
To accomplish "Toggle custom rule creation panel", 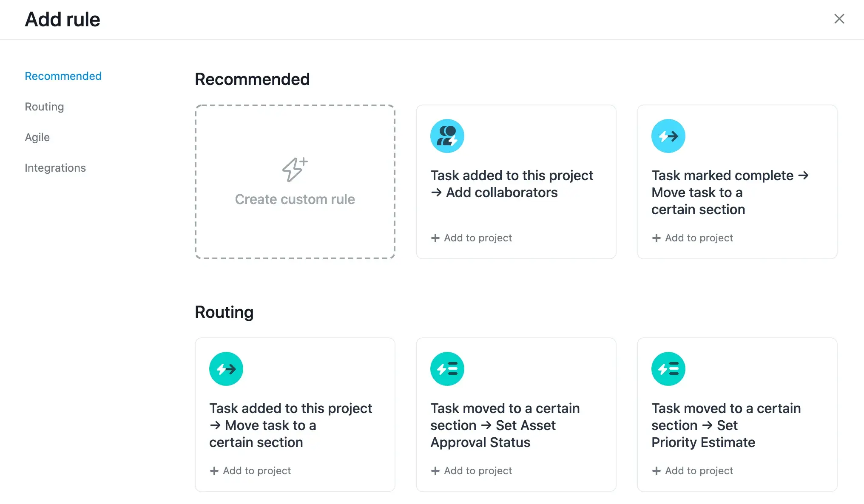I will [295, 182].
